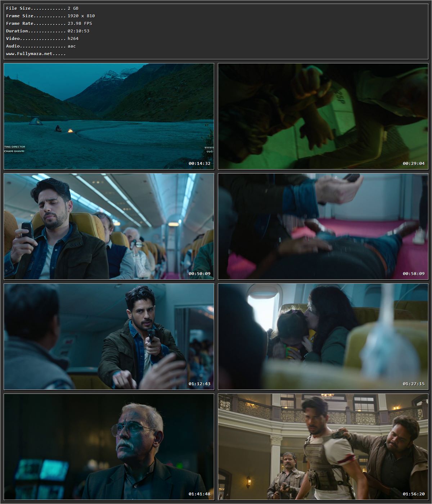Click the File Size value 2 GB
432x504 pixels.
click(73, 8)
